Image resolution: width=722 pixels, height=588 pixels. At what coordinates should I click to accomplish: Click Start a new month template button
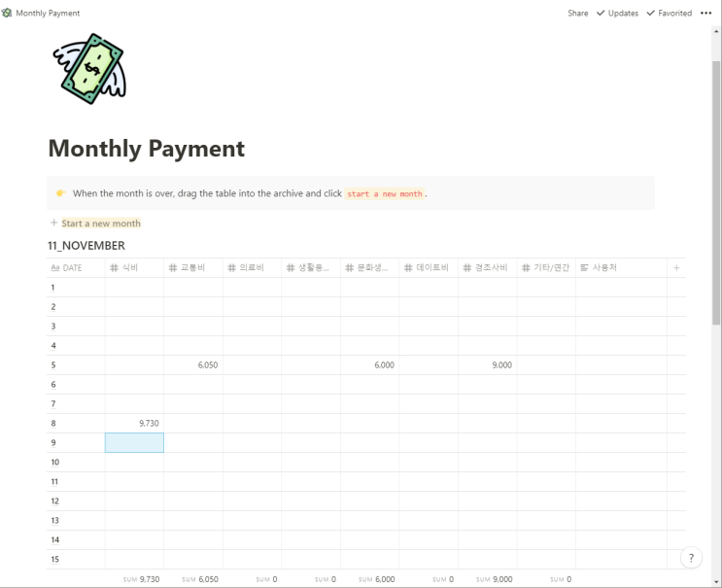(101, 223)
